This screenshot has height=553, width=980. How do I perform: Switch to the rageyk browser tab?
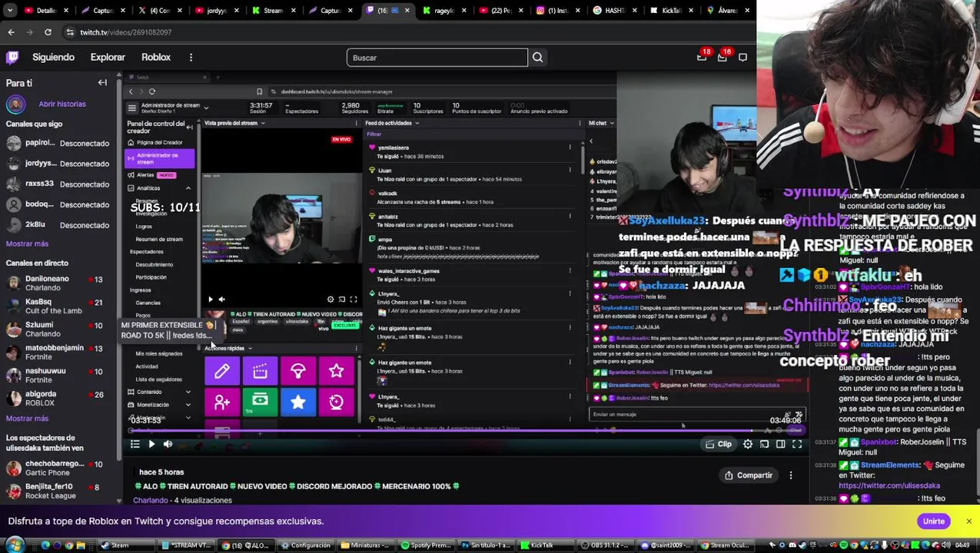443,11
